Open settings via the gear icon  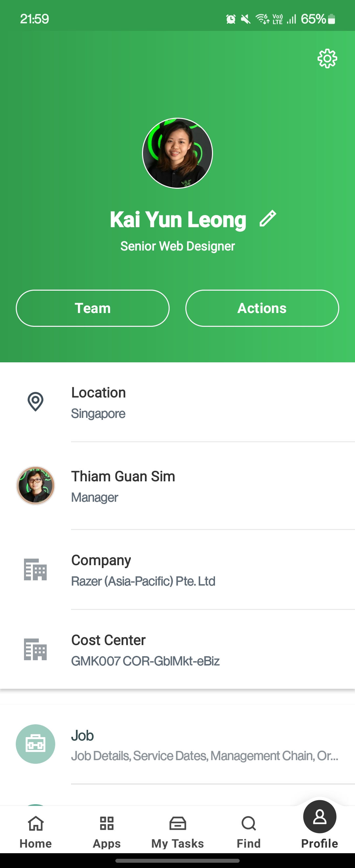[x=327, y=59]
